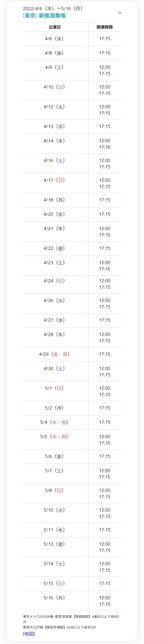Select the 4/6（水） performance date

(x=54, y=39)
